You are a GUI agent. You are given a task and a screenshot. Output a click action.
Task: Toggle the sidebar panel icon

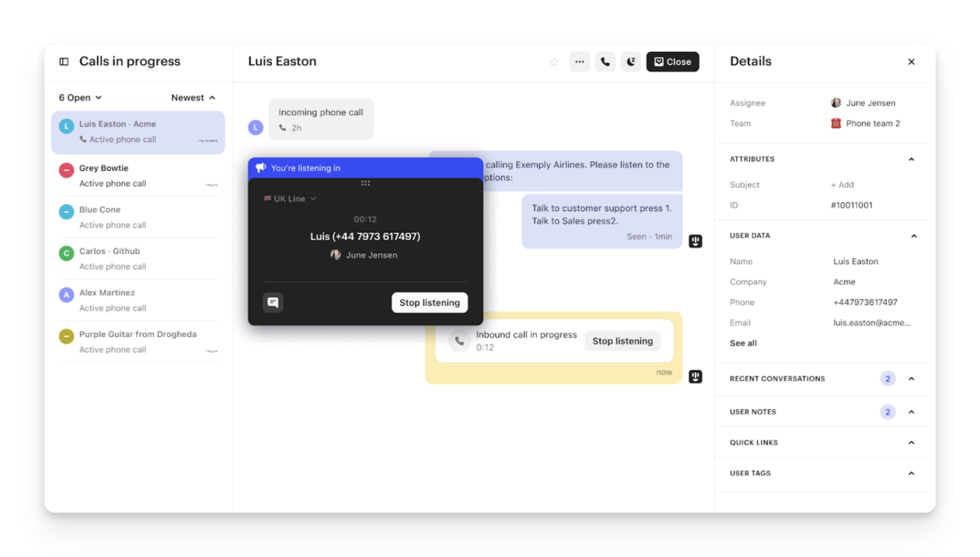point(64,61)
